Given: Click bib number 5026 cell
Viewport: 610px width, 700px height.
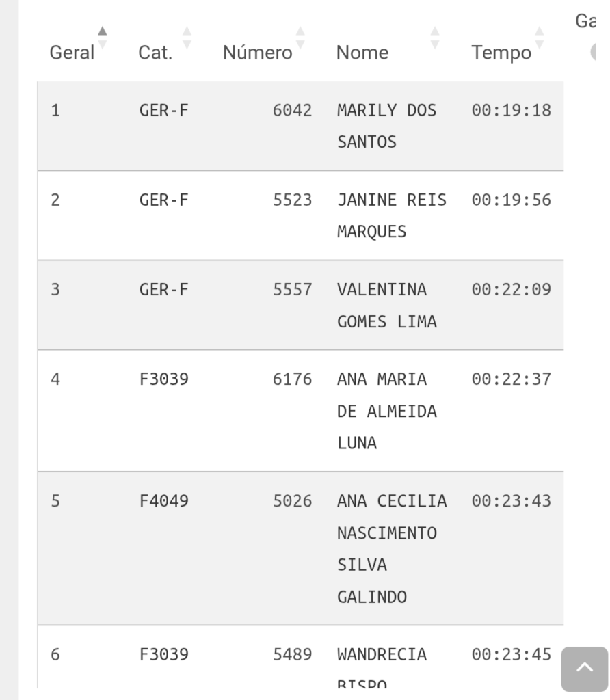Looking at the screenshot, I should coord(292,501).
